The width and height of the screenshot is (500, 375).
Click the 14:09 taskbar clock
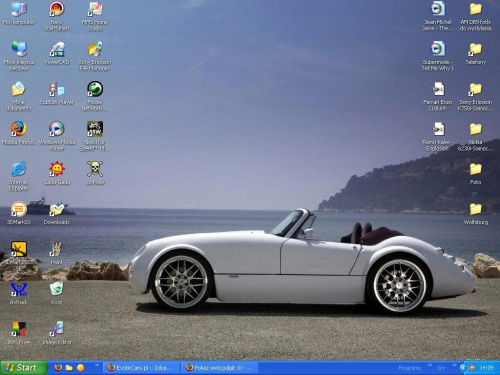point(486,368)
